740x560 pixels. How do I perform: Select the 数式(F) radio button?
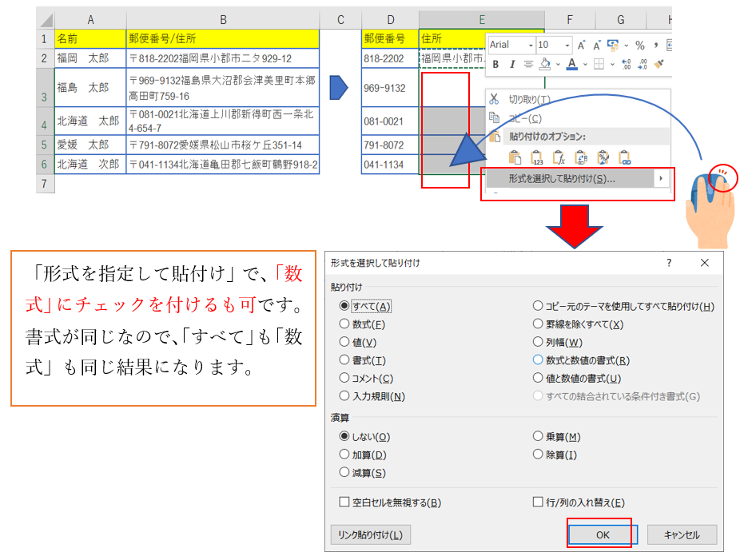click(x=344, y=324)
